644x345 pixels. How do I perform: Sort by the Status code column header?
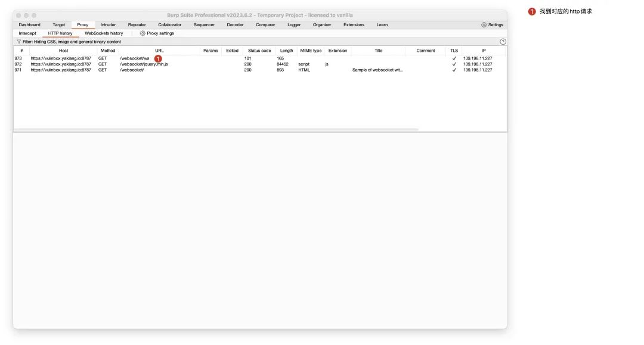point(259,51)
